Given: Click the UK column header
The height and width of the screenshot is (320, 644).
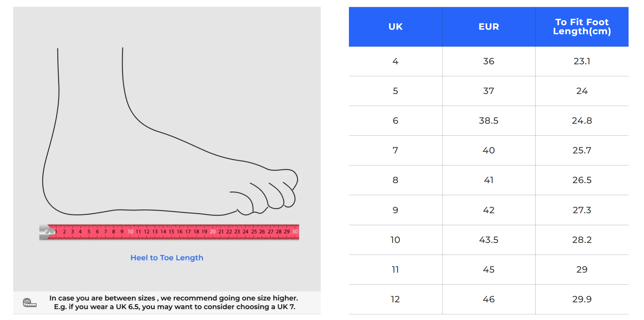Looking at the screenshot, I should (x=395, y=27).
